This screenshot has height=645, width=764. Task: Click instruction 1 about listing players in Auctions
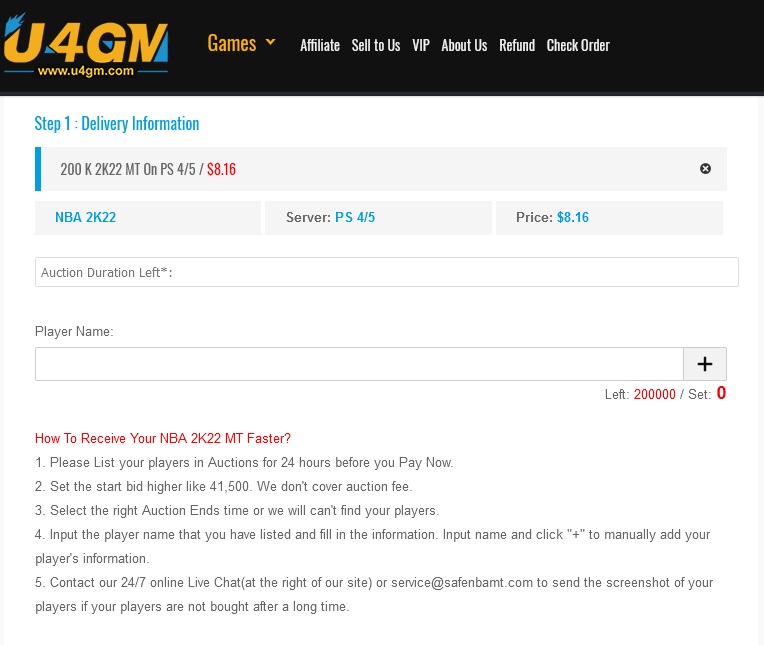(x=244, y=462)
